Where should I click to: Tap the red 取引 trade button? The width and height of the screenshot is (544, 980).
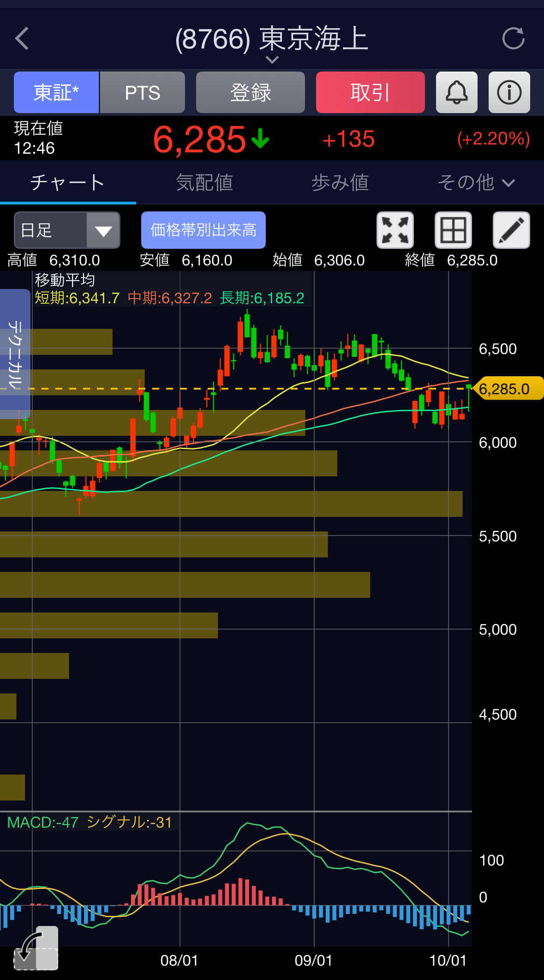370,92
